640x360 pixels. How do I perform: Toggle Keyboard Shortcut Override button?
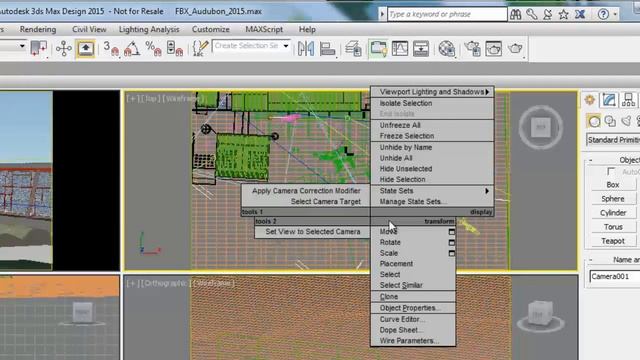click(86, 49)
